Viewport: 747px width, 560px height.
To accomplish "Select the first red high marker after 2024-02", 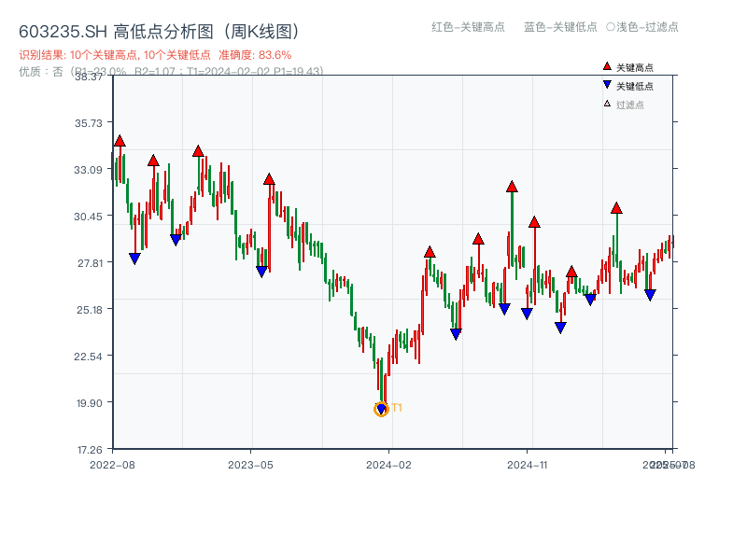I will coord(430,252).
